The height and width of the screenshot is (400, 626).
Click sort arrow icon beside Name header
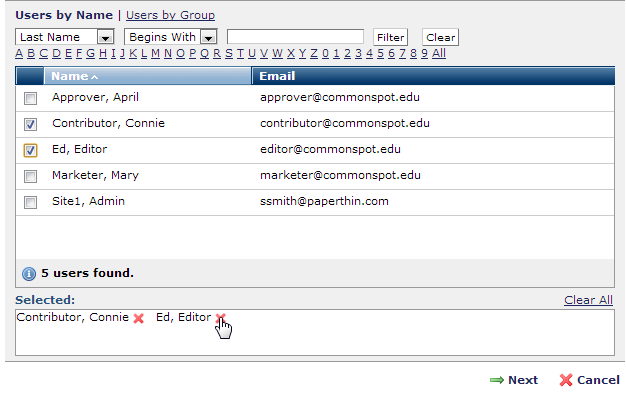tap(95, 76)
